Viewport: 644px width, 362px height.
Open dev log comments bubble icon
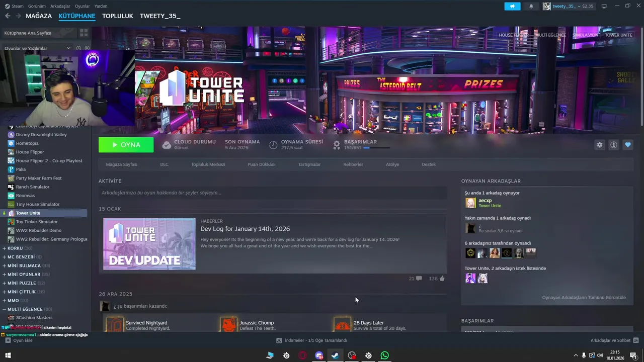419,278
